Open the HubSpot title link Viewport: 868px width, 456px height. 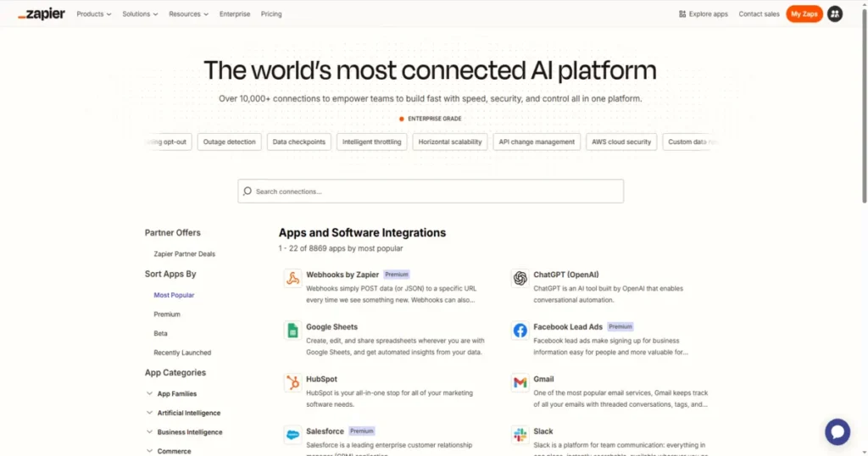pyautogui.click(x=321, y=379)
